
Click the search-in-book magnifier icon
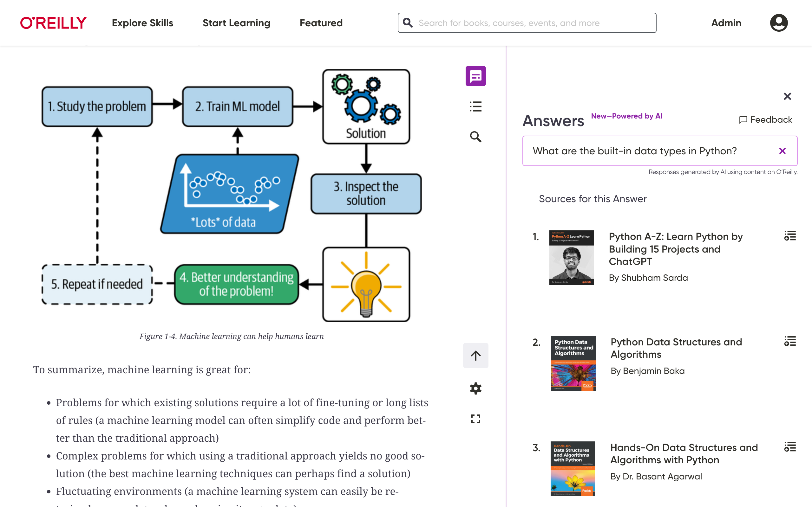[x=475, y=137]
